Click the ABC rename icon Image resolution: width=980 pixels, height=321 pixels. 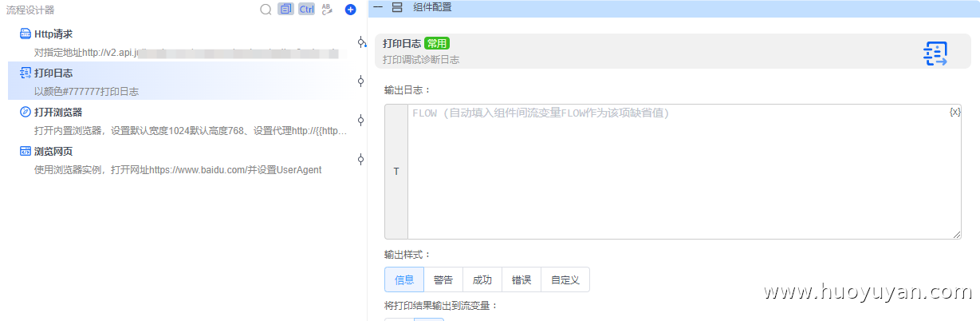327,10
